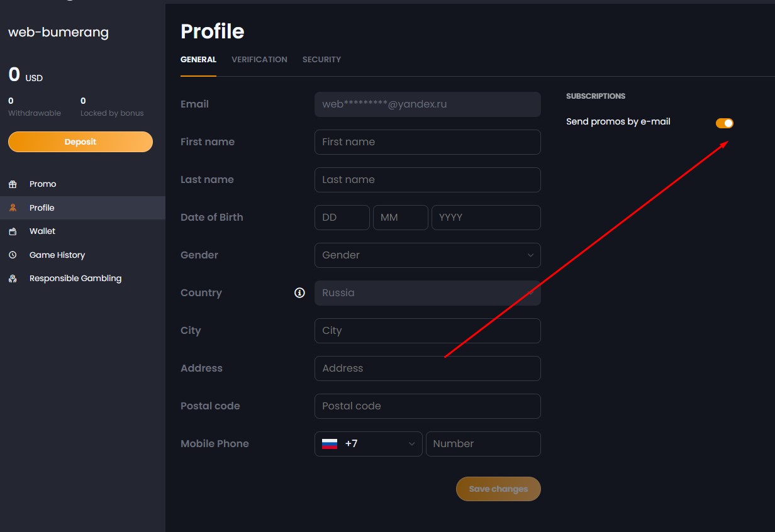
Task: Select the Responsible Gambling sidebar icon
Action: tap(13, 278)
